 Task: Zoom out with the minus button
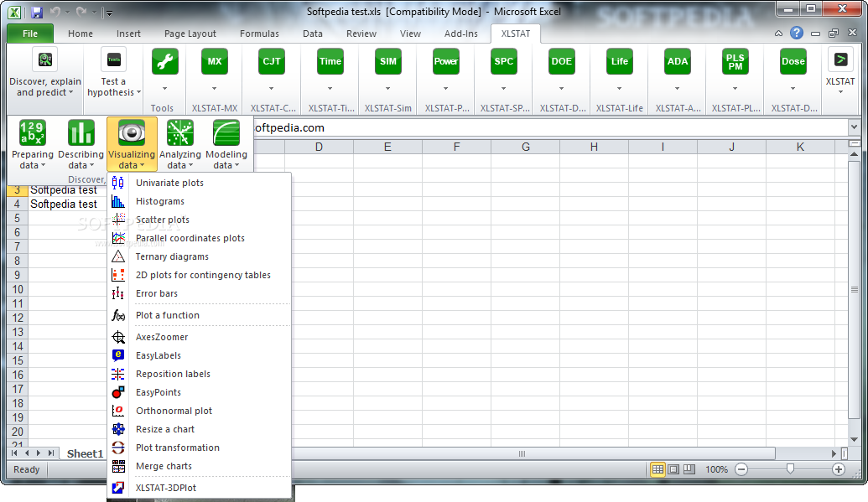(x=741, y=469)
